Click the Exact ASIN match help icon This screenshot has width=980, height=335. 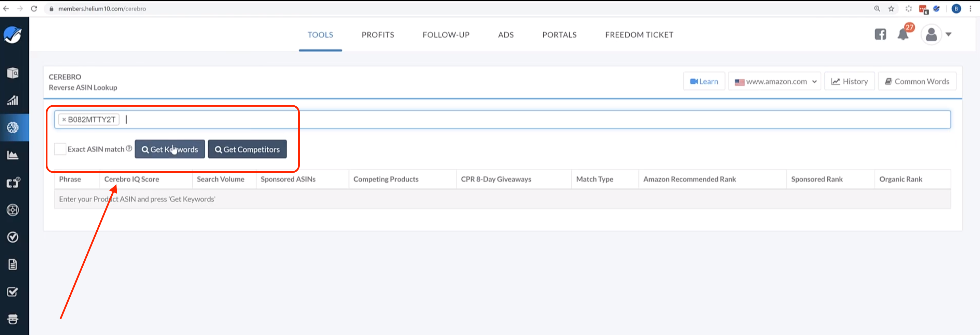[129, 148]
